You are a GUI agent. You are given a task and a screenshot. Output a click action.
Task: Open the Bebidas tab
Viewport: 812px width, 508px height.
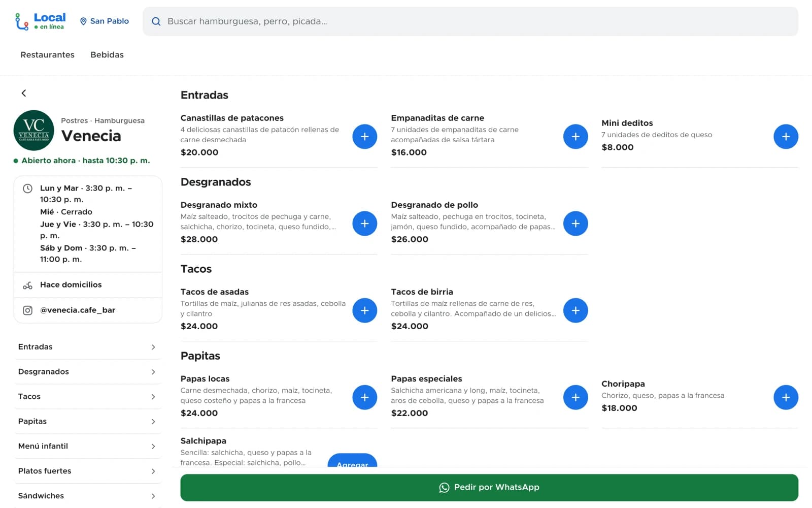[x=107, y=55]
